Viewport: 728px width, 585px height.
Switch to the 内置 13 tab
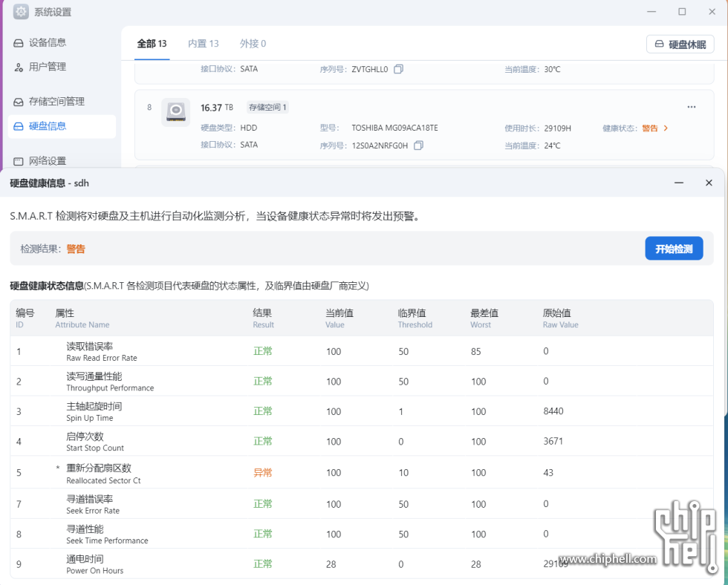click(x=203, y=44)
